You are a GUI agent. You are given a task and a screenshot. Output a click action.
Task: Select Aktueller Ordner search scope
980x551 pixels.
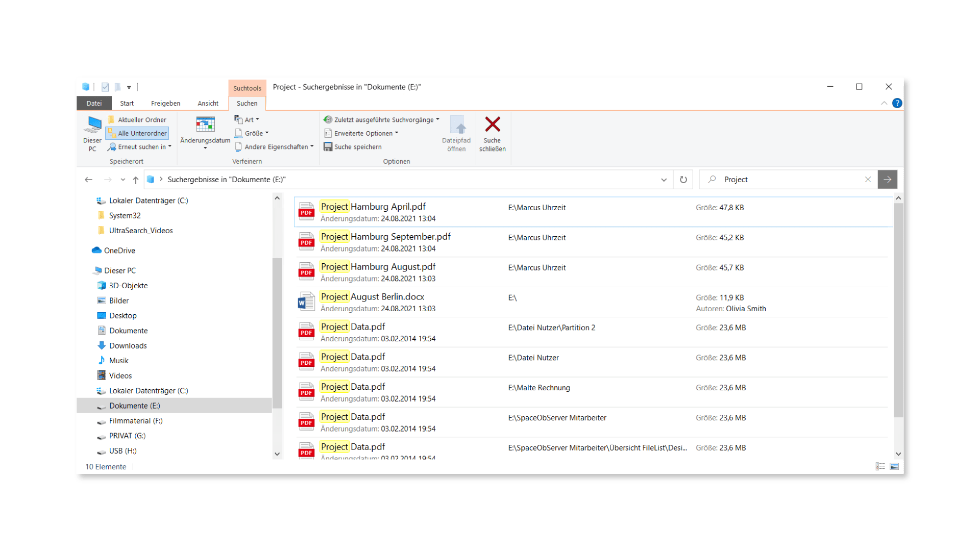137,119
